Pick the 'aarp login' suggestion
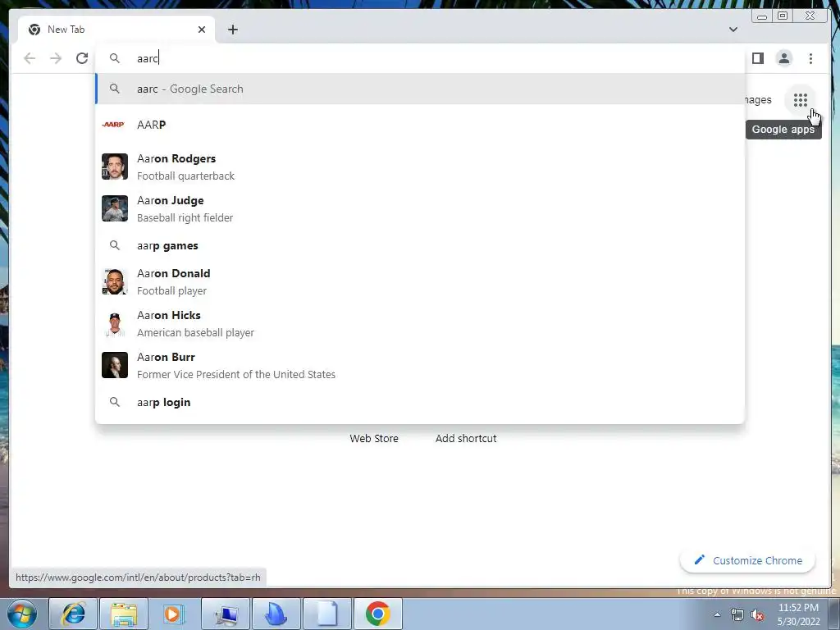The height and width of the screenshot is (630, 840). point(419,402)
